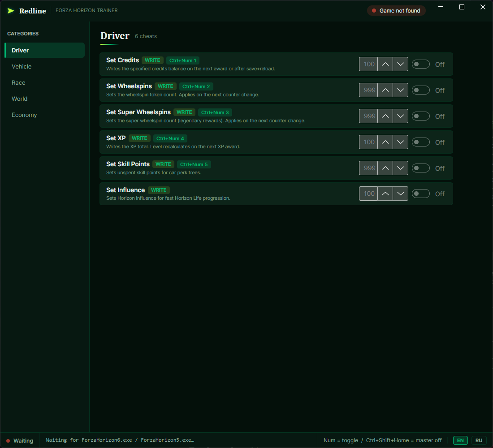Minimize the Redline window

pos(441,7)
